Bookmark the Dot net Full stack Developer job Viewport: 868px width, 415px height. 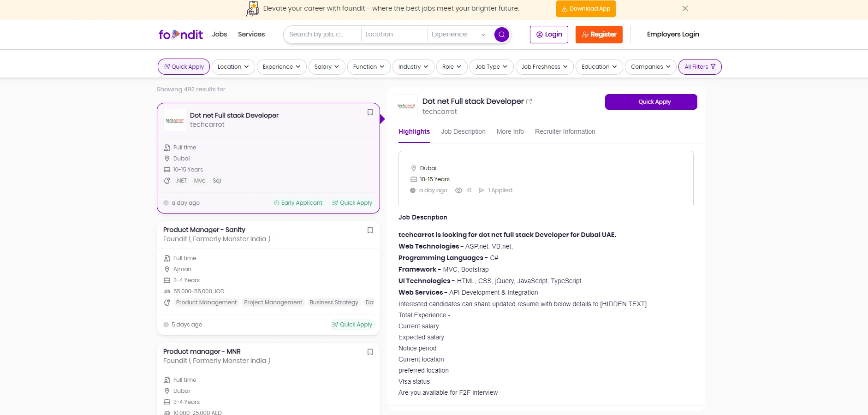pos(370,112)
